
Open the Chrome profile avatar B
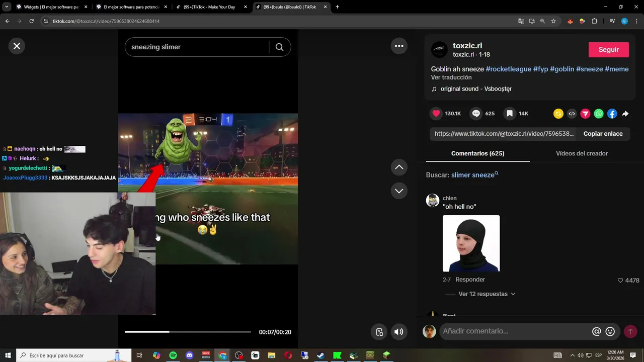click(x=624, y=21)
